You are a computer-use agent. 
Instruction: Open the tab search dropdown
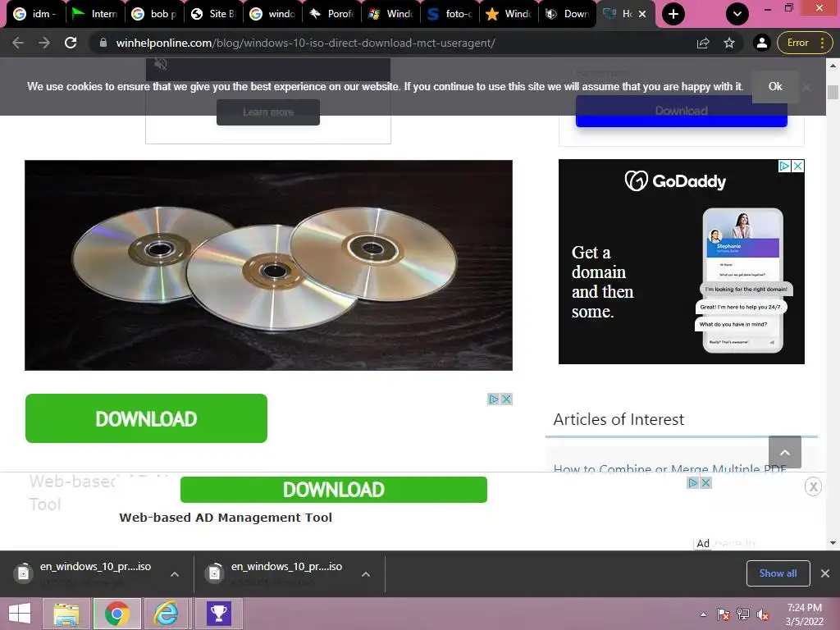click(x=737, y=14)
